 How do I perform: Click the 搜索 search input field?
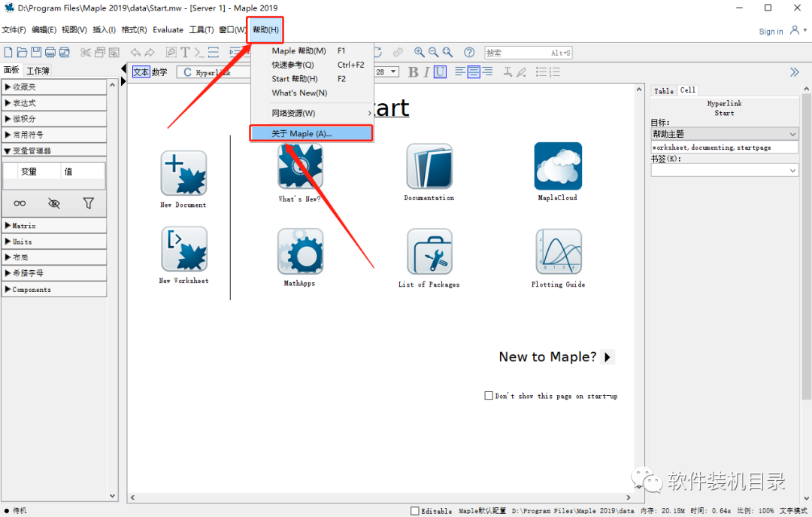point(528,53)
